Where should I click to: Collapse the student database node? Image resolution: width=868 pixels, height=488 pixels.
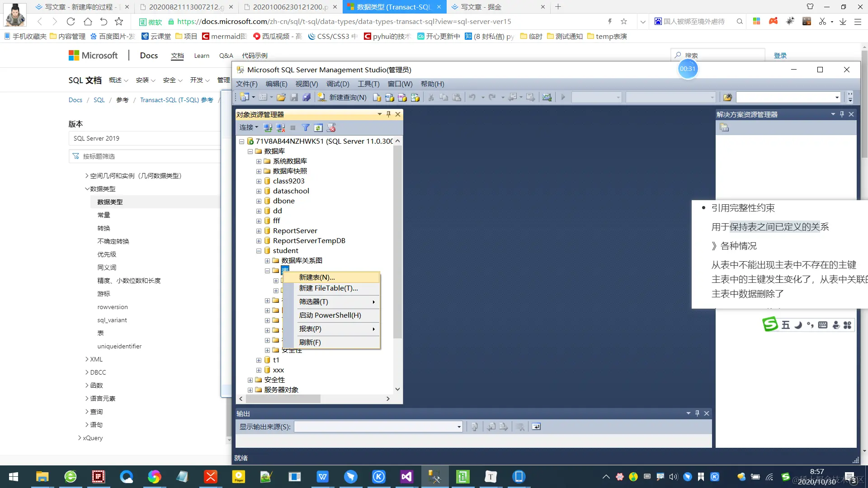click(259, 251)
